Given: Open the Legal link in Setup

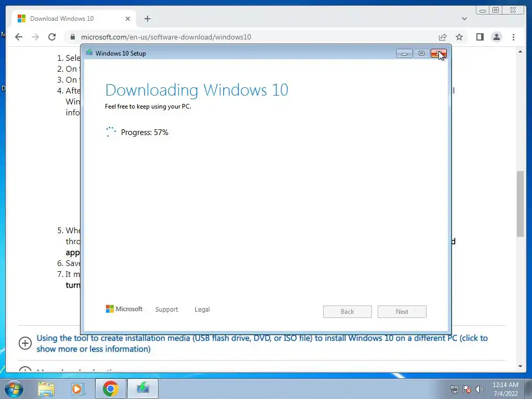Looking at the screenshot, I should coord(202,310).
